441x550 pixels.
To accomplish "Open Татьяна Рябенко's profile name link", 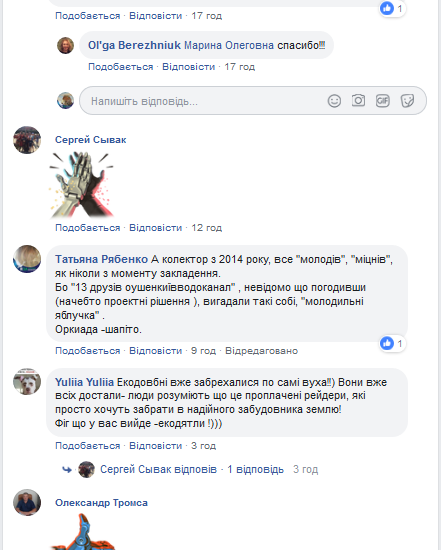I will click(101, 259).
